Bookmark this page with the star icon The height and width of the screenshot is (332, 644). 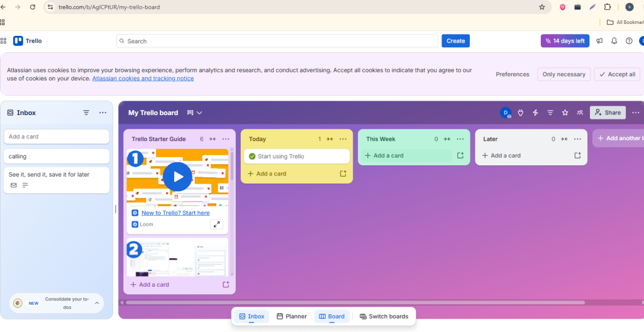(541, 7)
